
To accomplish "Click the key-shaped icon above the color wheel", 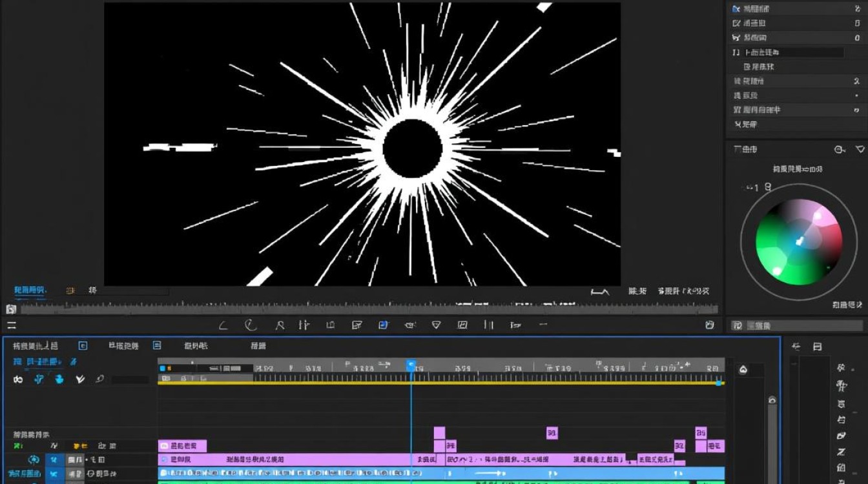I will [840, 149].
